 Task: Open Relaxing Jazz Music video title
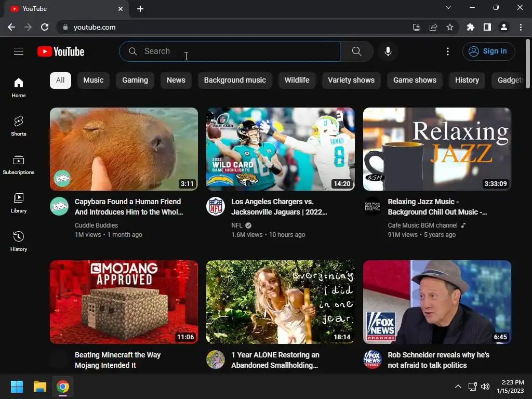437,207
